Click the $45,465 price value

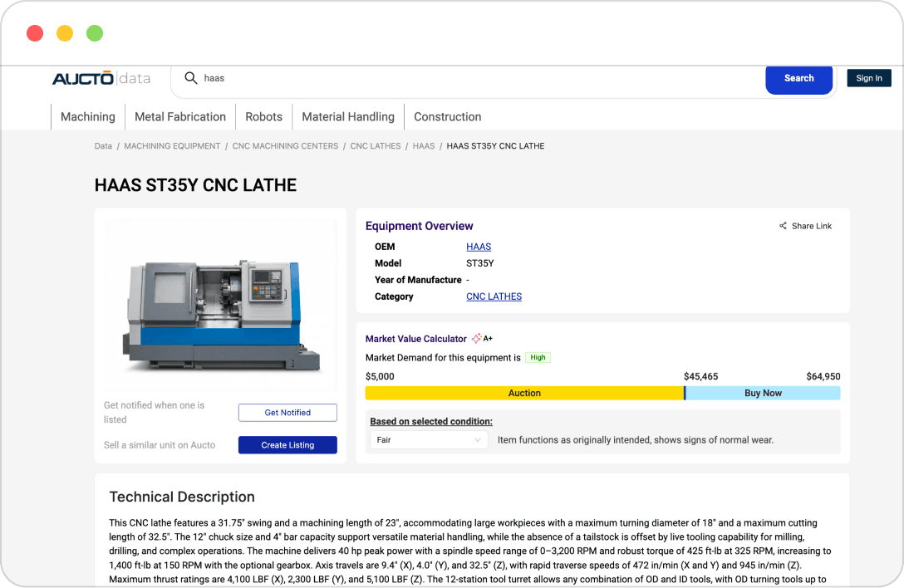click(x=700, y=376)
